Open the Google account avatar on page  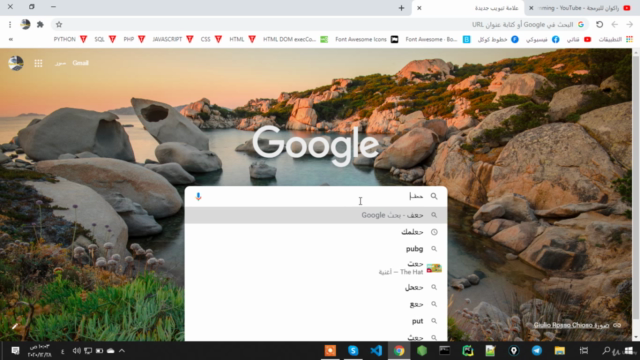[x=16, y=63]
